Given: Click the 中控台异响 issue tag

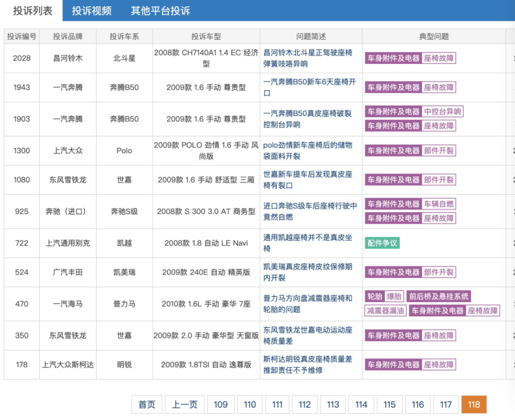Looking at the screenshot, I should [x=442, y=112].
